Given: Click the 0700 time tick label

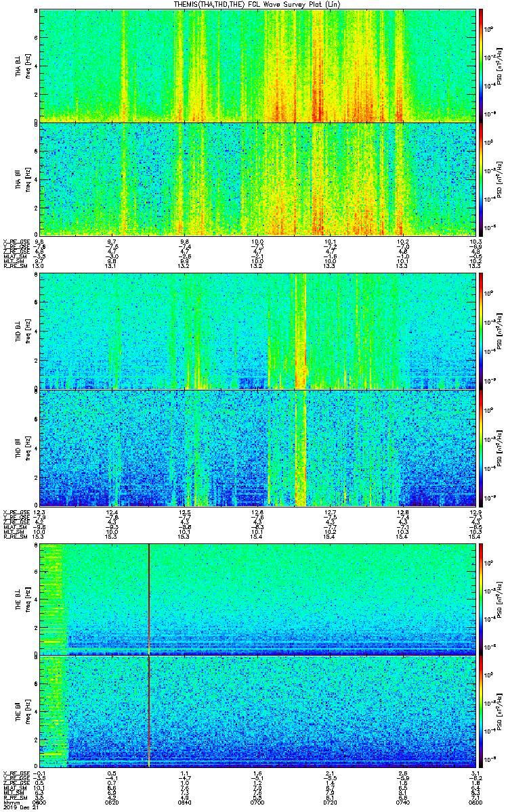Looking at the screenshot, I should (257, 802).
